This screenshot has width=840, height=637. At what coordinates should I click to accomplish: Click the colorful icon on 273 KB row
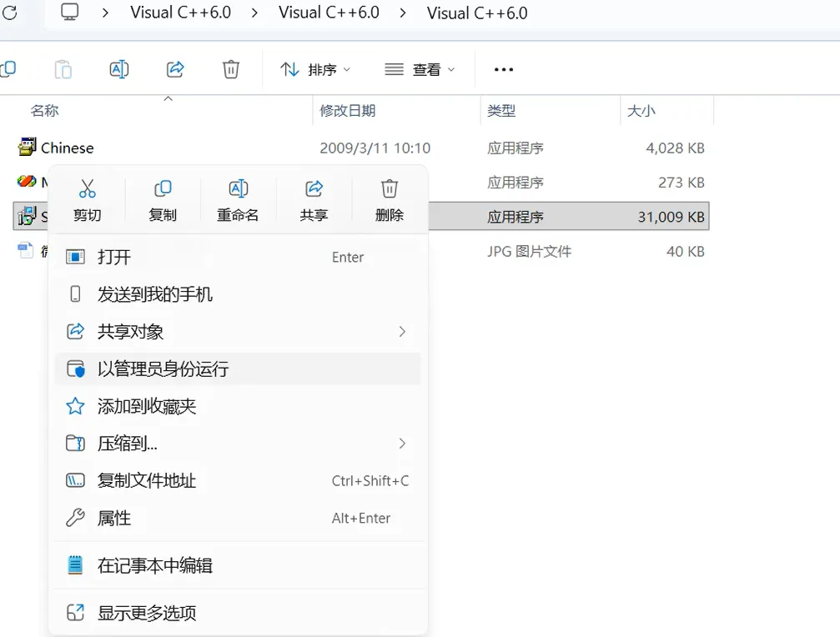[x=27, y=182]
